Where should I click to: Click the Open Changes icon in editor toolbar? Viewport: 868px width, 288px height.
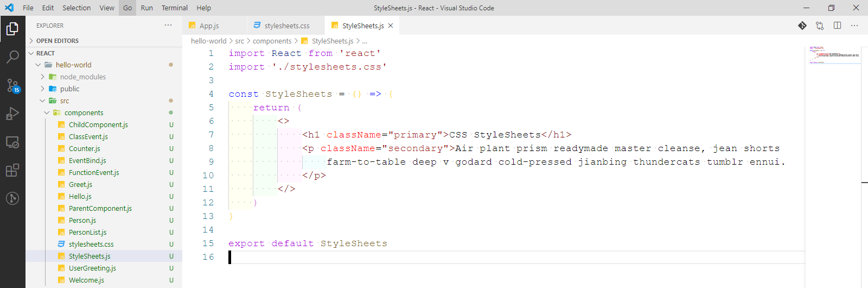coord(820,26)
